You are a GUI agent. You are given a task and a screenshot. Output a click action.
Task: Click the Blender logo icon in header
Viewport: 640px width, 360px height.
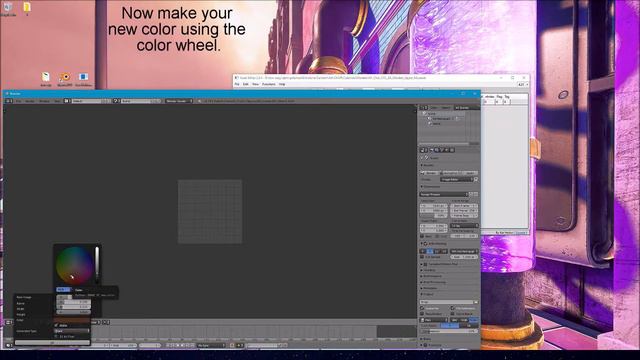pos(199,101)
